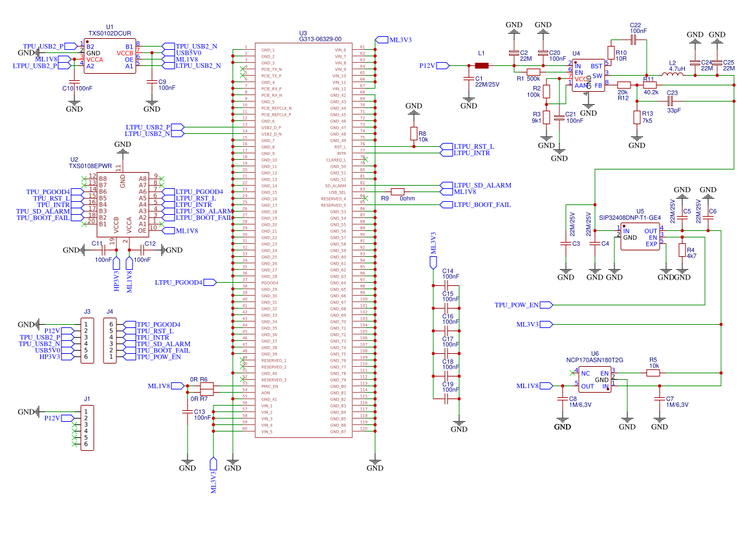Select the U1 TXS0102DCUR chip symbol
Viewport: 756px width, 535px height.
pyautogui.click(x=110, y=56)
